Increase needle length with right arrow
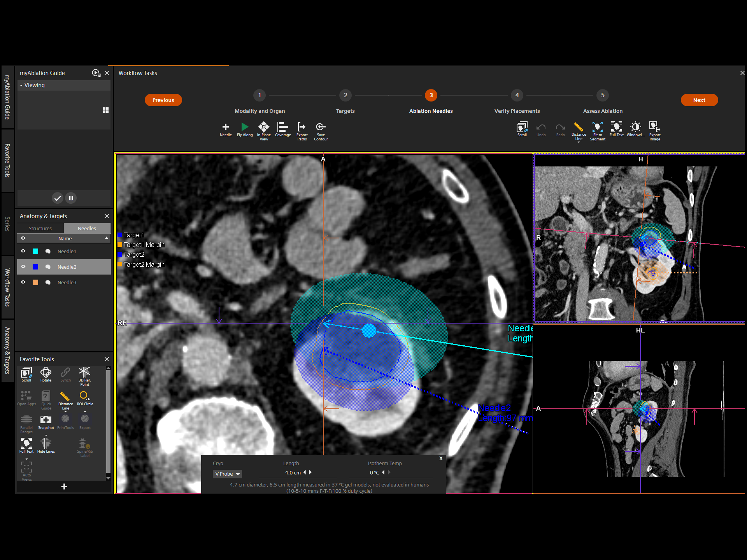Image resolution: width=747 pixels, height=560 pixels. (x=310, y=472)
